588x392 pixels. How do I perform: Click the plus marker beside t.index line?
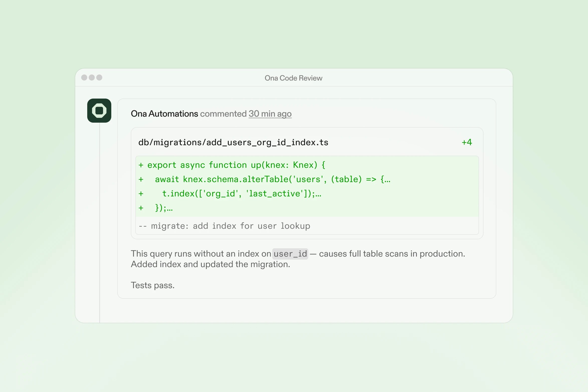coord(141,193)
